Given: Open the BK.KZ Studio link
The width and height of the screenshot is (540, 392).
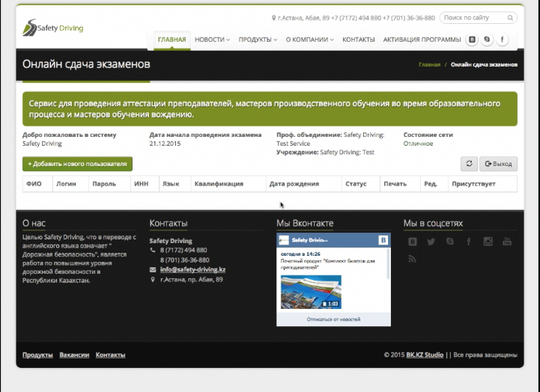Looking at the screenshot, I should click(425, 355).
